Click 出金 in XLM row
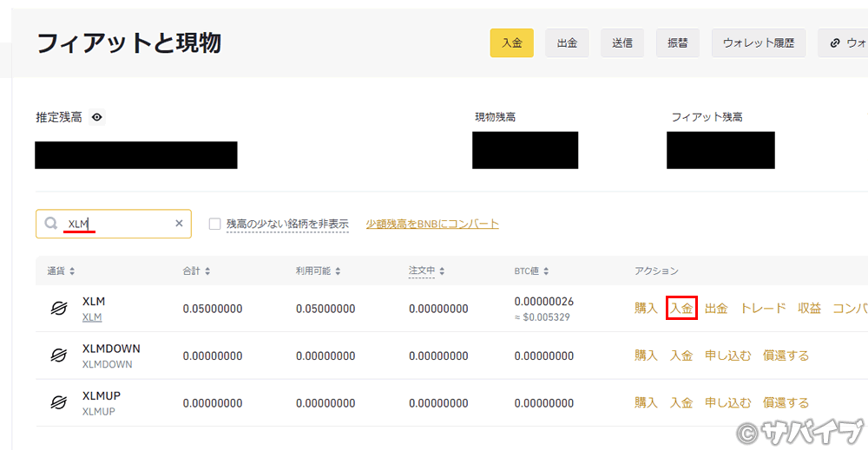 [716, 309]
